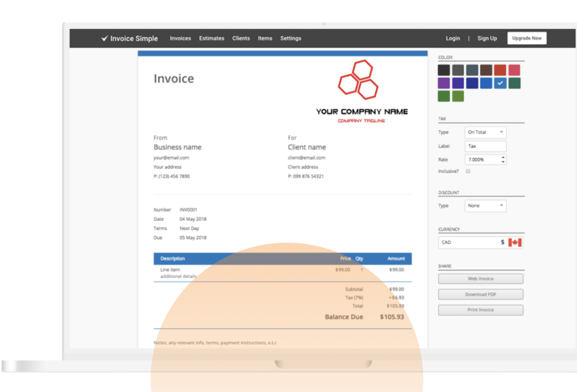Click the Tax Label input field
Image resolution: width=577 pixels, height=392 pixels.
485,146
